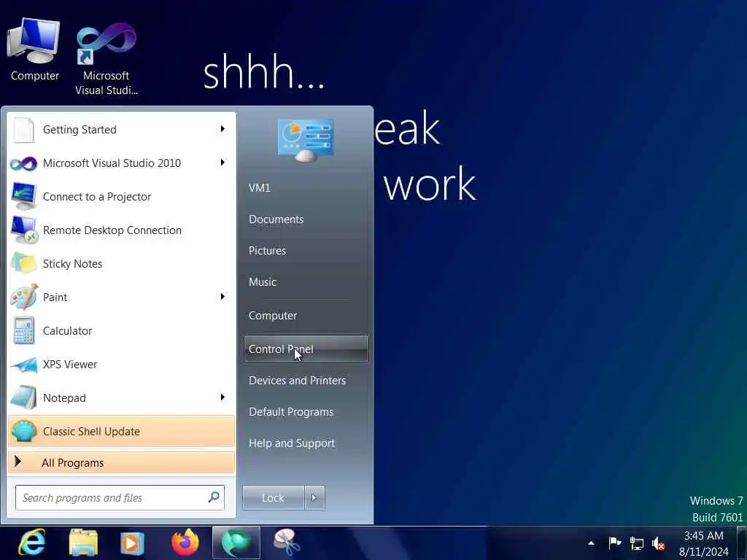
Task: Launch Sticky Notes
Action: pyautogui.click(x=122, y=264)
